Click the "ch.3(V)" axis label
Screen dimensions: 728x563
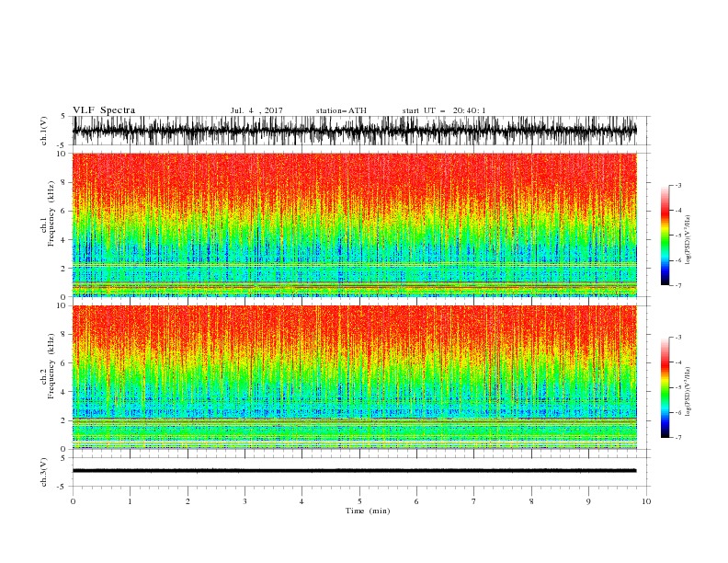(x=43, y=472)
